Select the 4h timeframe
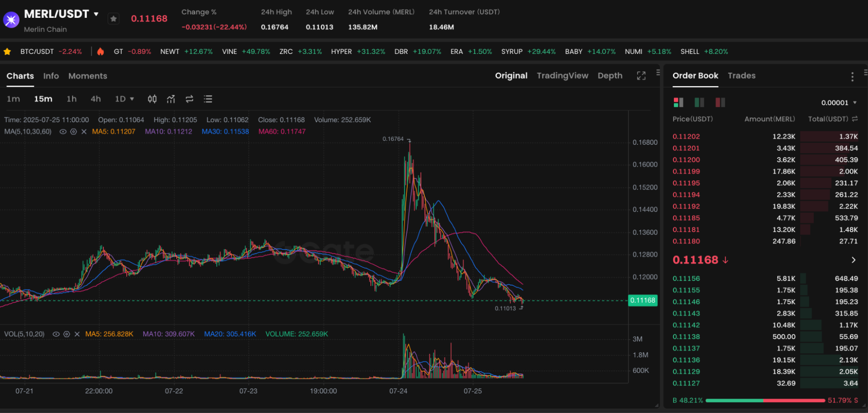 pyautogui.click(x=96, y=99)
